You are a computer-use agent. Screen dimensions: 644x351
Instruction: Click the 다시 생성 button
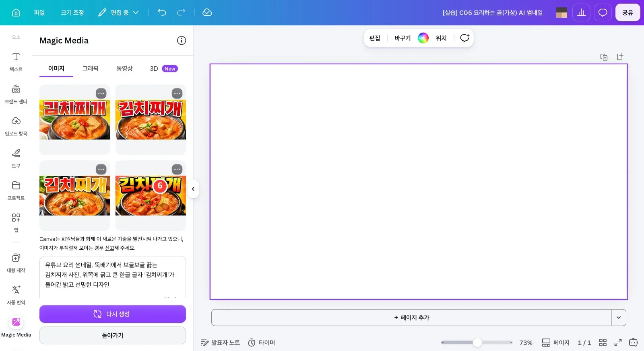coord(113,314)
